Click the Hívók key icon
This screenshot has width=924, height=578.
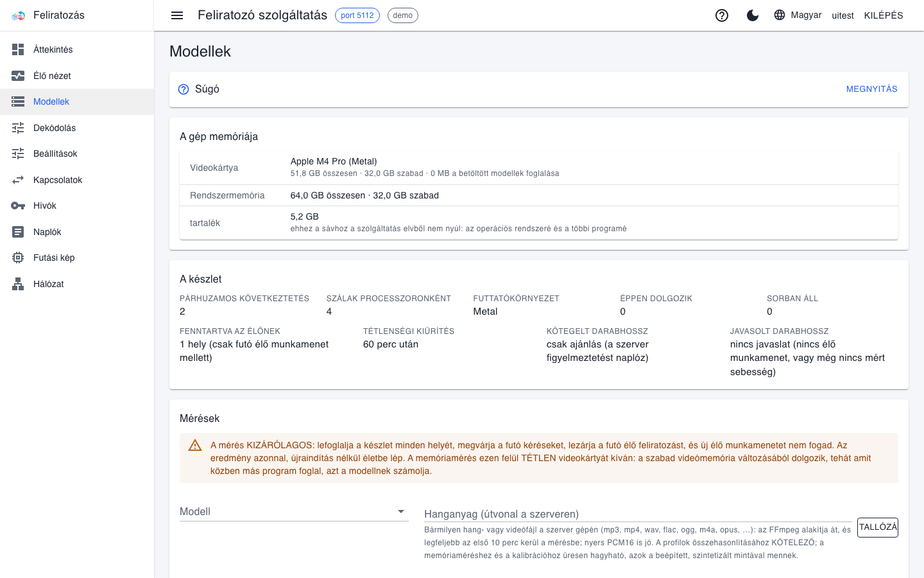[x=18, y=206]
